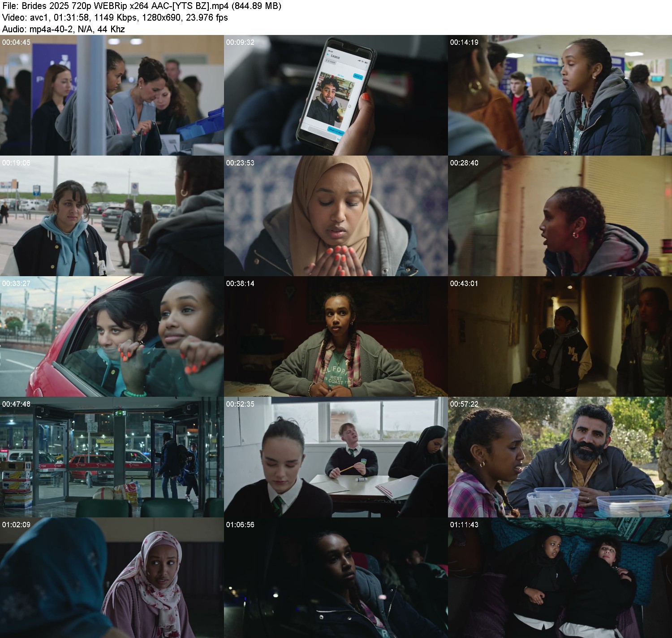Select the red car frame at 00:33:27
672x638 pixels.
tap(112, 337)
